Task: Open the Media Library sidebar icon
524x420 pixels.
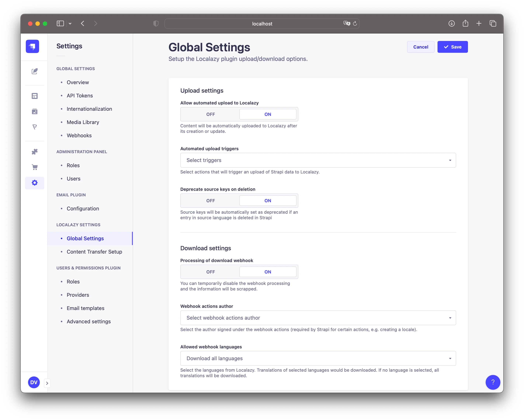Action: [35, 112]
